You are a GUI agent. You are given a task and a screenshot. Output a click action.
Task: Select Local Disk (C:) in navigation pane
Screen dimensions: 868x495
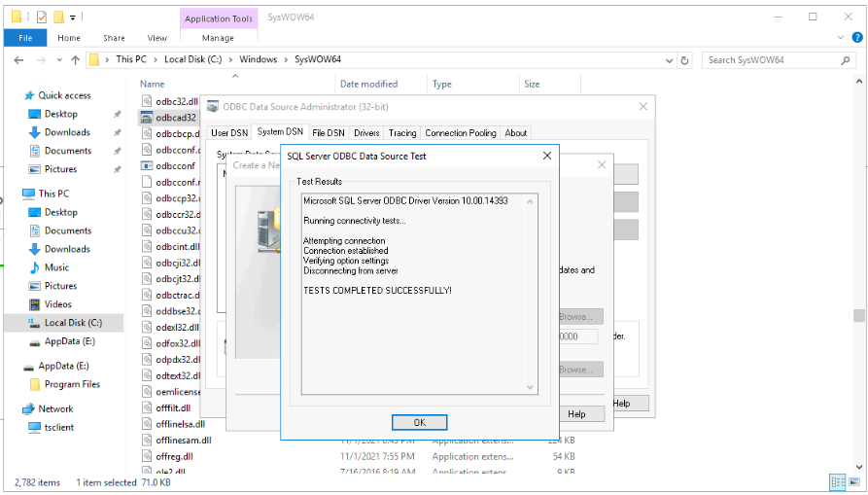tap(73, 322)
